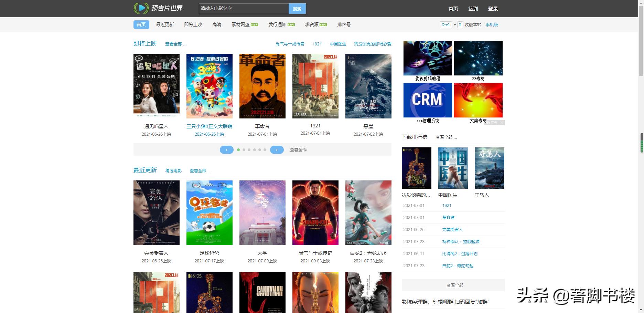
Task: Click the 签到 sign-in link
Action: click(473, 8)
